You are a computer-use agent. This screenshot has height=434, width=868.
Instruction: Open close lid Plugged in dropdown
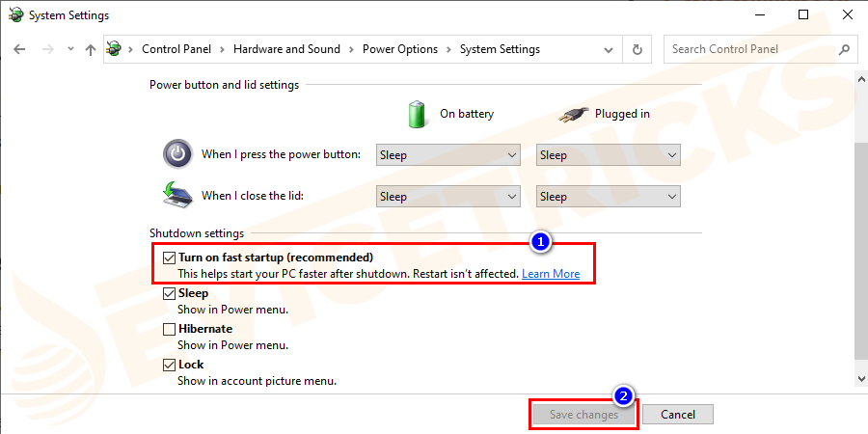point(608,197)
